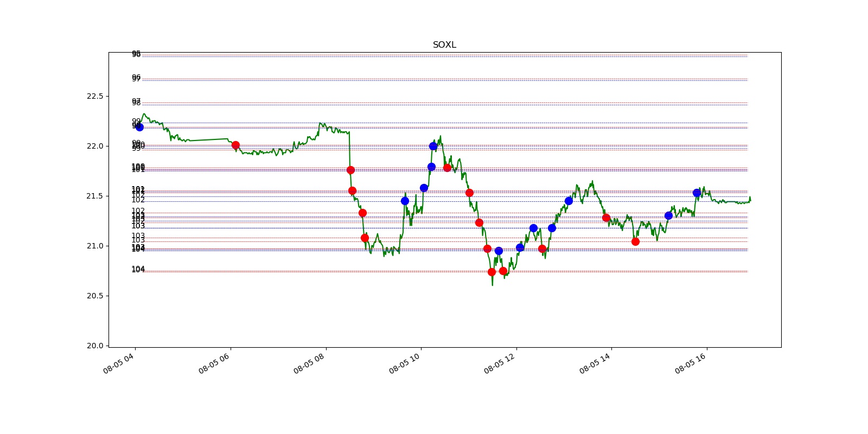Screen dimensions: 868x434
Task: Click the 08-05 10 x-axis label
Action: pos(405,363)
